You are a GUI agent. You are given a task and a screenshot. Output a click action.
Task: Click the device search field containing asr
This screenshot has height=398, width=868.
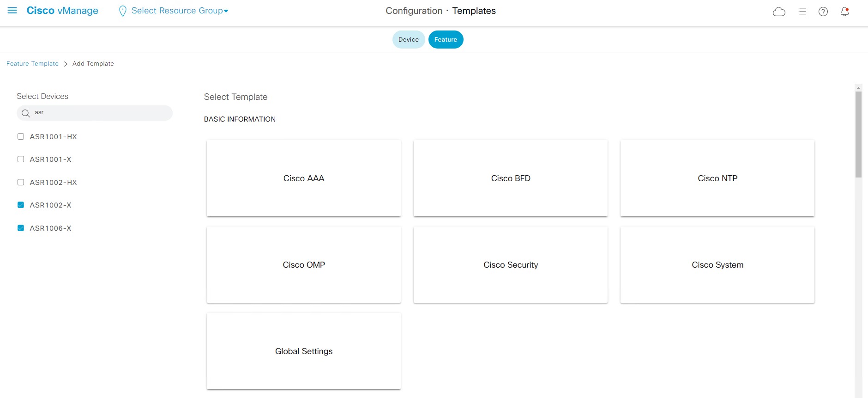[95, 113]
